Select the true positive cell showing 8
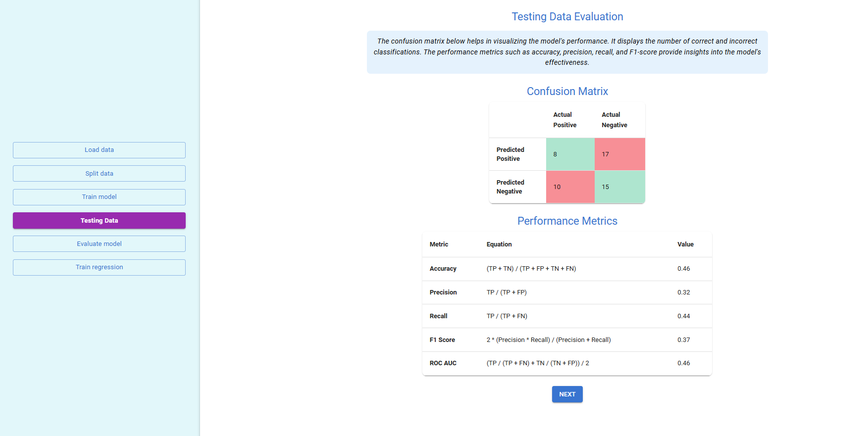The image size is (868, 436). tap(570, 154)
